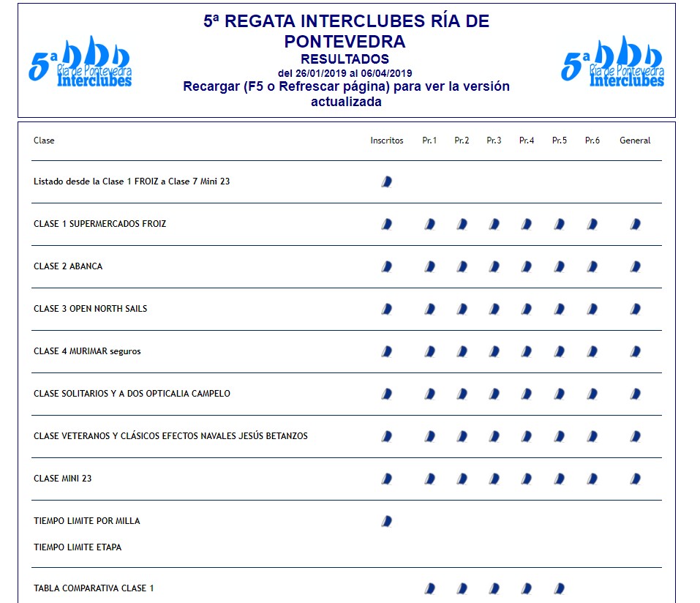Open Pr.4 results for Clase Solitarios y a Dos

pyautogui.click(x=527, y=394)
